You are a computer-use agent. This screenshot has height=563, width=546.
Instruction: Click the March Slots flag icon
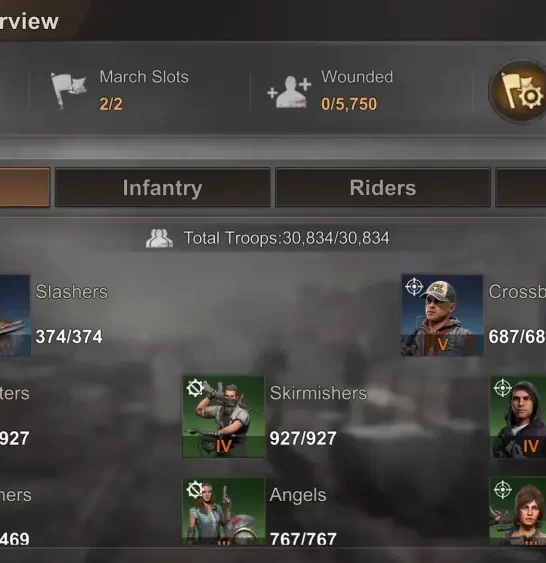click(68, 90)
